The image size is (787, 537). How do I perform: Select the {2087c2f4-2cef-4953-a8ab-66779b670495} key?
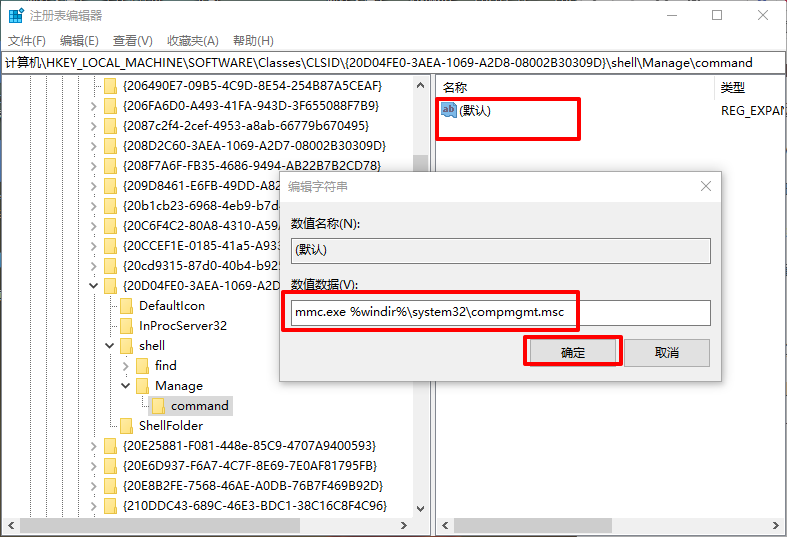pyautogui.click(x=245, y=126)
